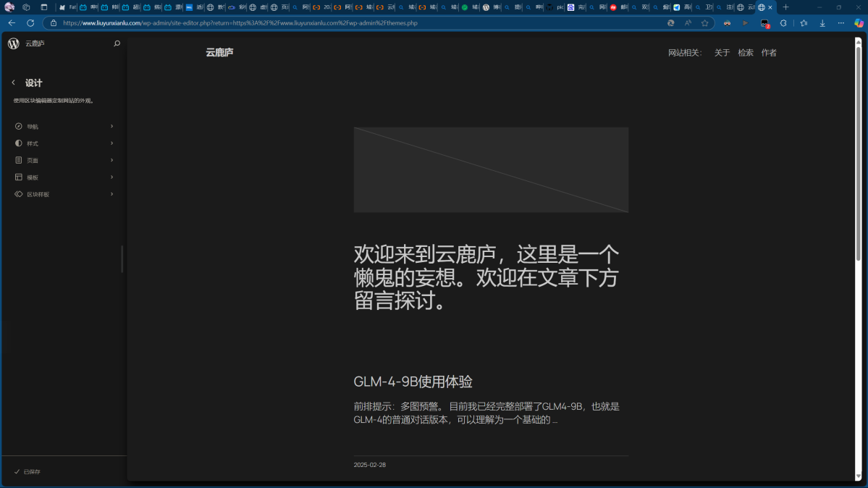
Task: Click the browser address bar URL
Action: click(x=290, y=23)
